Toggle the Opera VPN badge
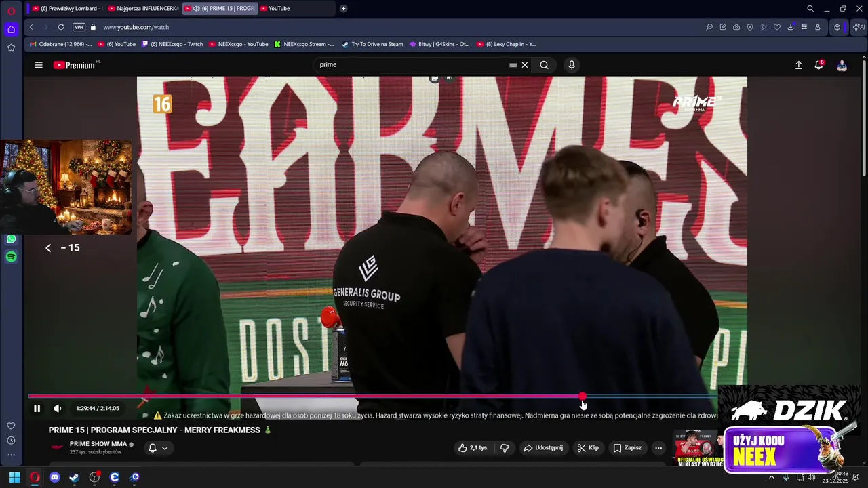The width and height of the screenshot is (868, 488). coord(79,27)
